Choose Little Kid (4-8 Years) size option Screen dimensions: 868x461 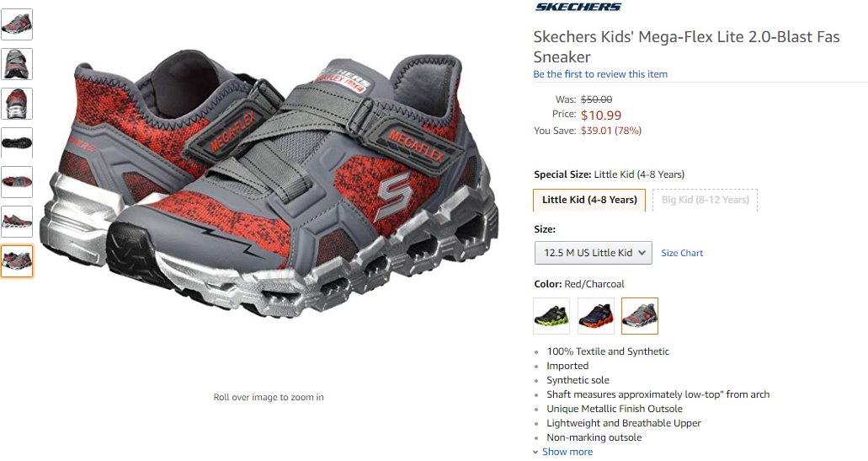point(589,200)
